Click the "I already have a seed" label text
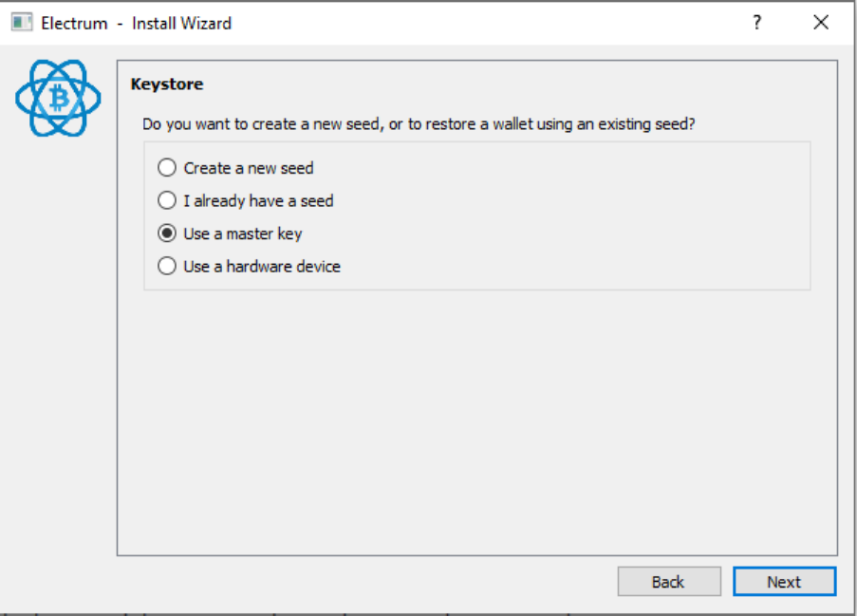 point(258,201)
